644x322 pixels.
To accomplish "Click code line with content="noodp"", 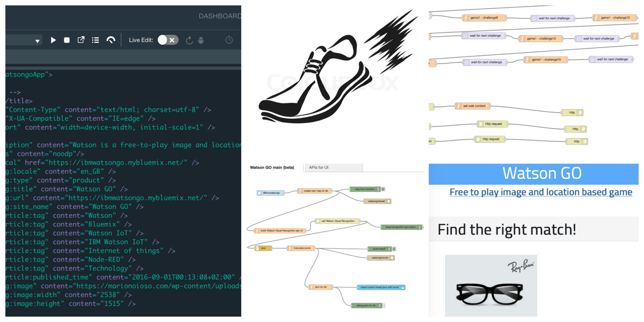I will (45, 154).
